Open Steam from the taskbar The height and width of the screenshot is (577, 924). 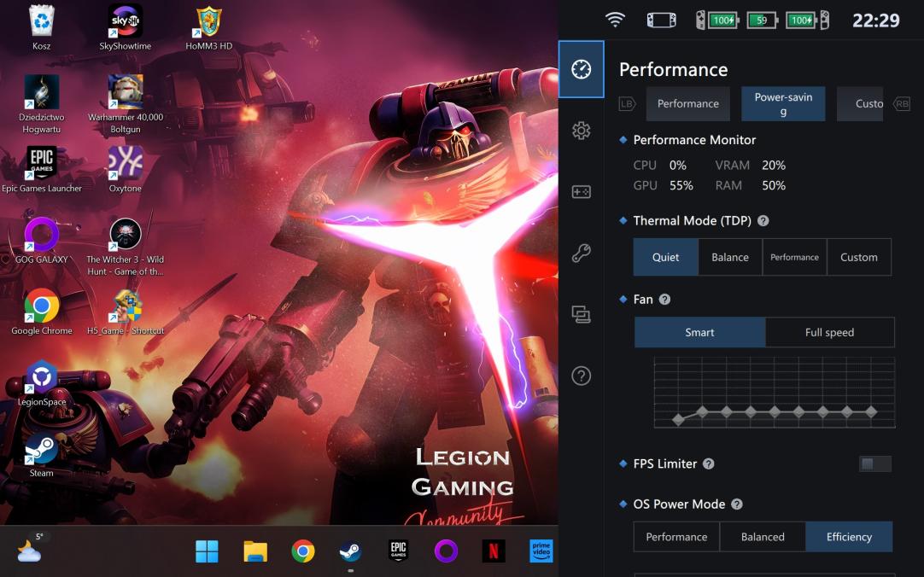350,551
